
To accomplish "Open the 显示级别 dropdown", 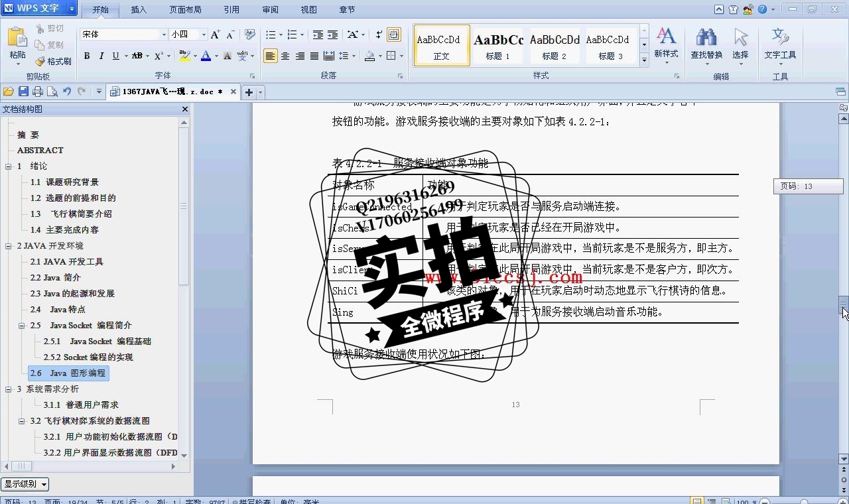I will pos(25,484).
